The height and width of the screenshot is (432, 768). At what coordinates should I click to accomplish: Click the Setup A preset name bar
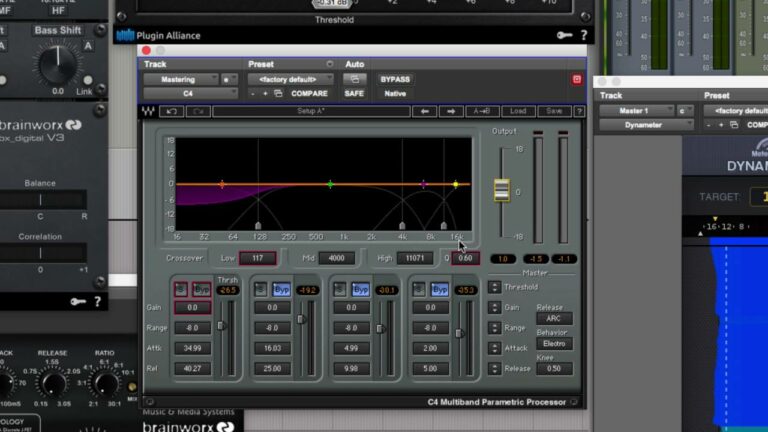(312, 111)
